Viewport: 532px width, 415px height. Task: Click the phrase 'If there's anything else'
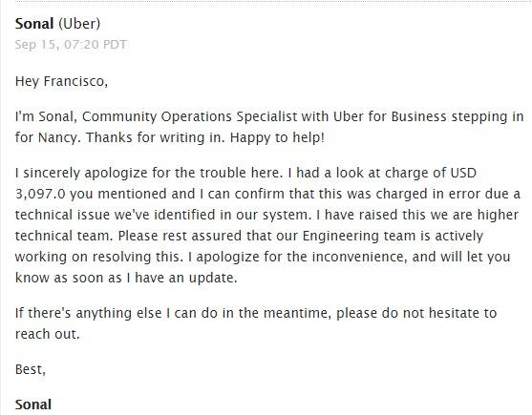click(x=89, y=313)
